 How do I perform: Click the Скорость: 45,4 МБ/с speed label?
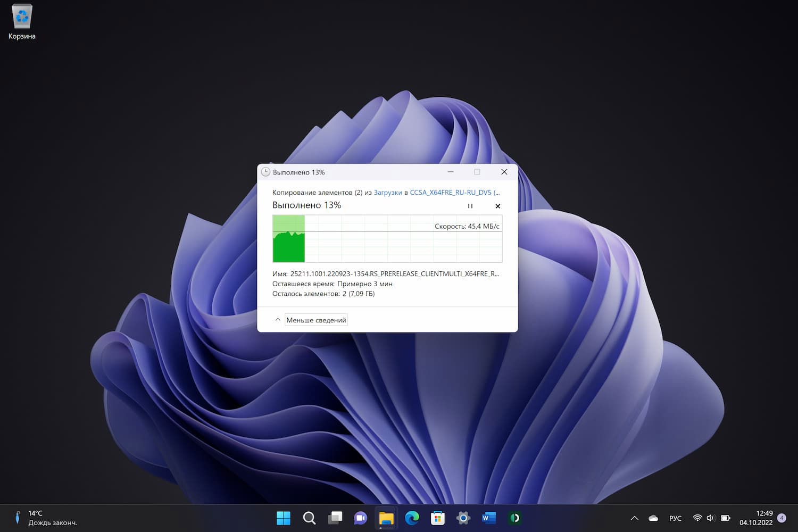point(467,226)
